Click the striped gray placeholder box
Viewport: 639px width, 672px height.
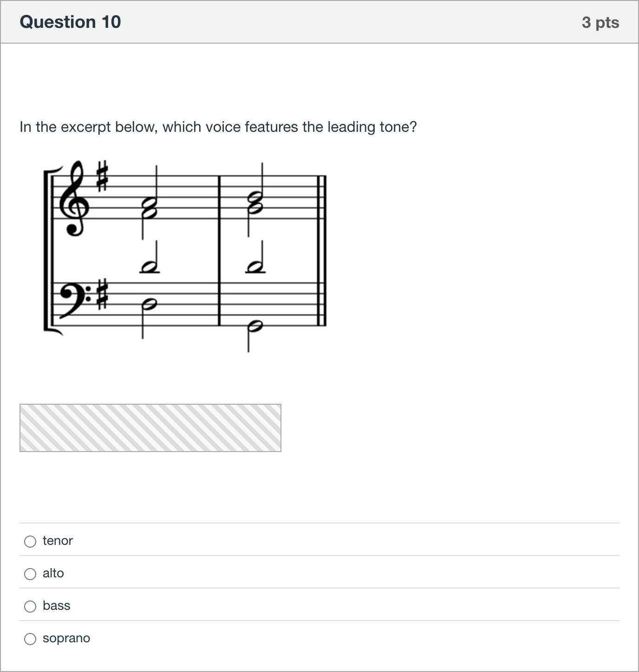point(150,428)
